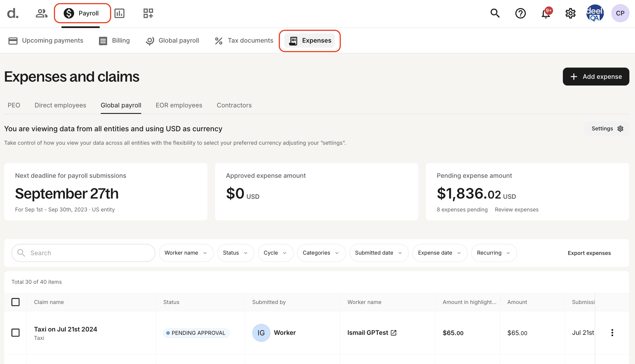This screenshot has height=364, width=635.
Task: Click the PENDING APPROVAL status badge
Action: click(196, 333)
